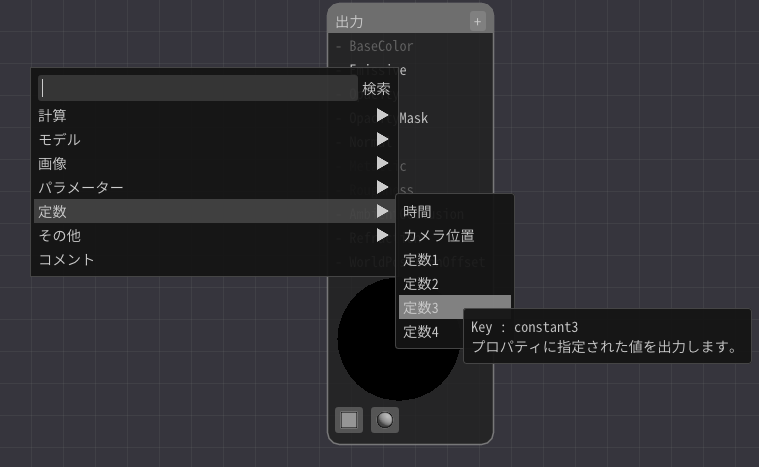Viewport: 759px width, 467px height.
Task: Add a 時間 node from submenu
Action: point(417,212)
